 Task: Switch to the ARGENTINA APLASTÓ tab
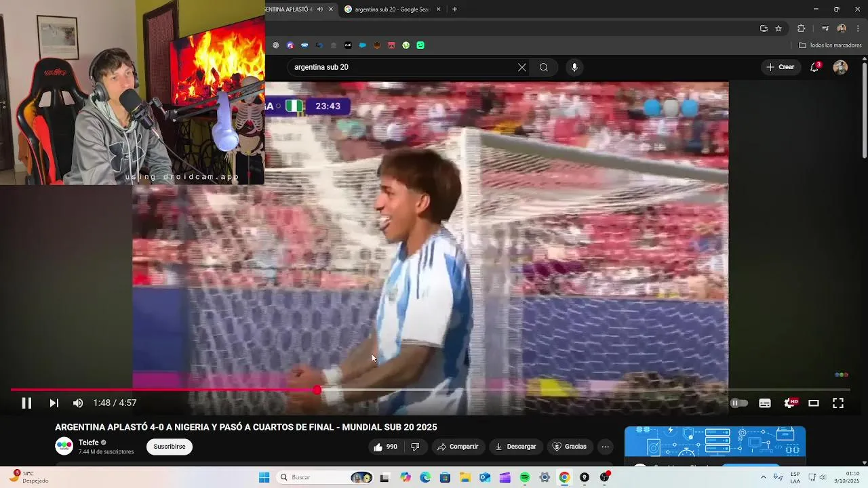click(290, 9)
